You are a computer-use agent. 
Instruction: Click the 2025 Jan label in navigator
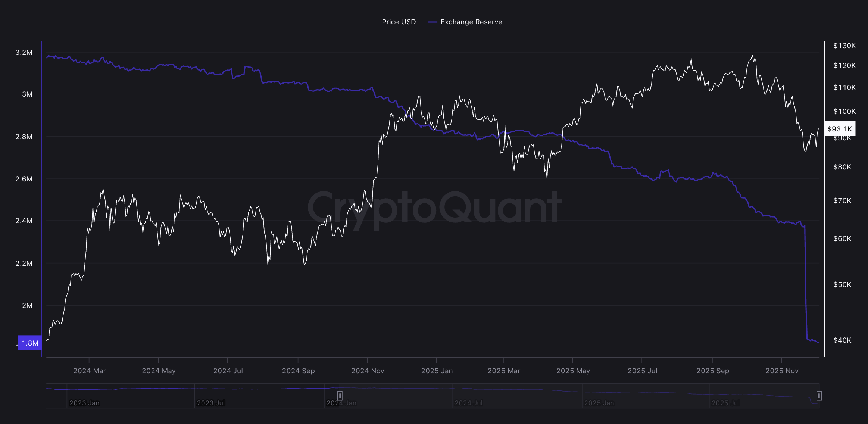599,403
